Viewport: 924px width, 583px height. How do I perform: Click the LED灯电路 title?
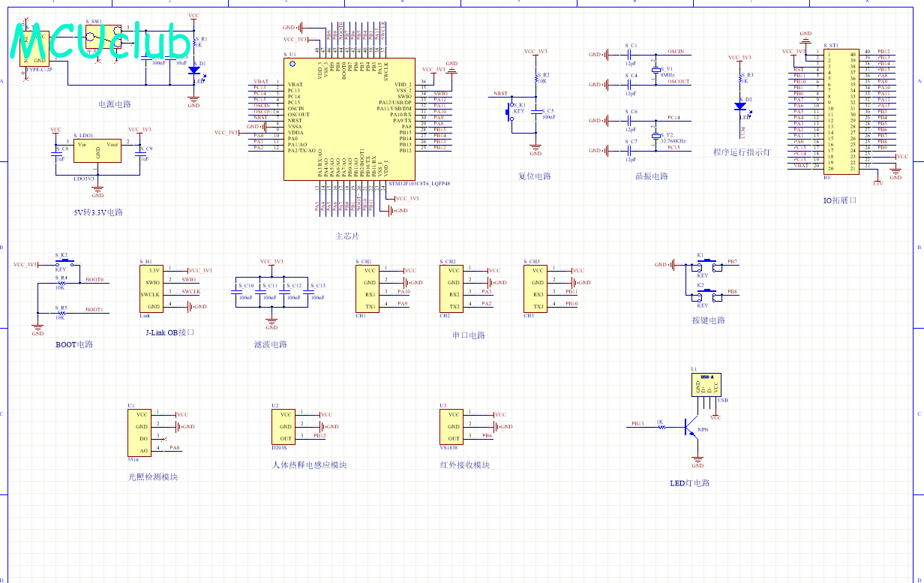pyautogui.click(x=690, y=483)
